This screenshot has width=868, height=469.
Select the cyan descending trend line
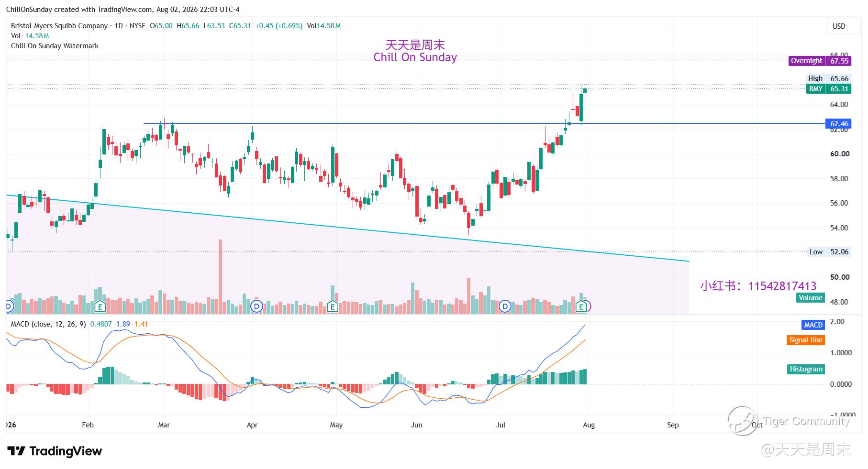click(347, 228)
